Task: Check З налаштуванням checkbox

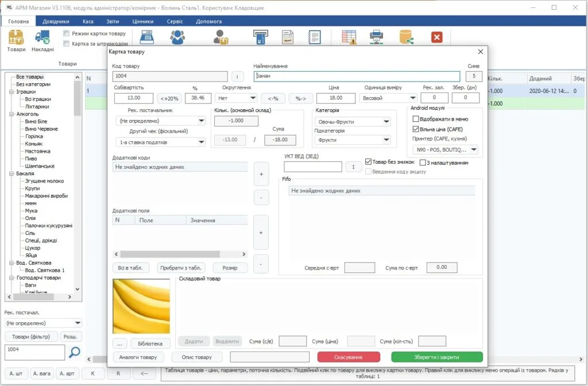Action: 423,163
